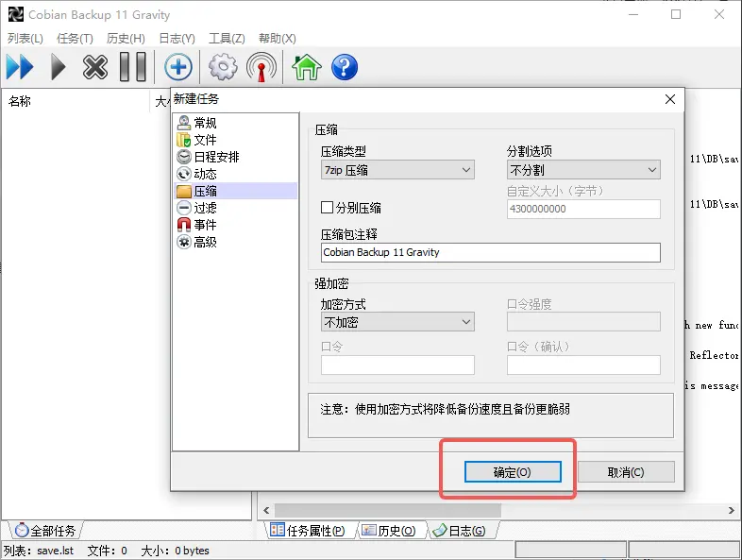Click the 压缩包注释 comment text field
This screenshot has height=560, width=742.
pyautogui.click(x=491, y=252)
